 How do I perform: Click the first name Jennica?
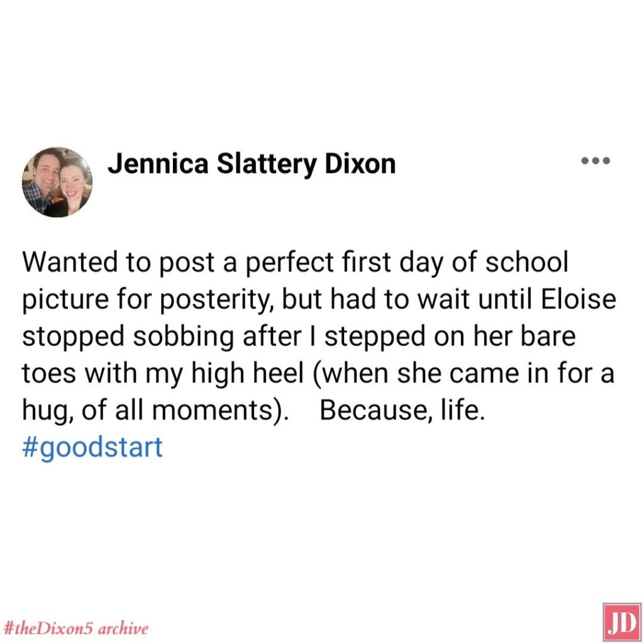[x=157, y=164]
